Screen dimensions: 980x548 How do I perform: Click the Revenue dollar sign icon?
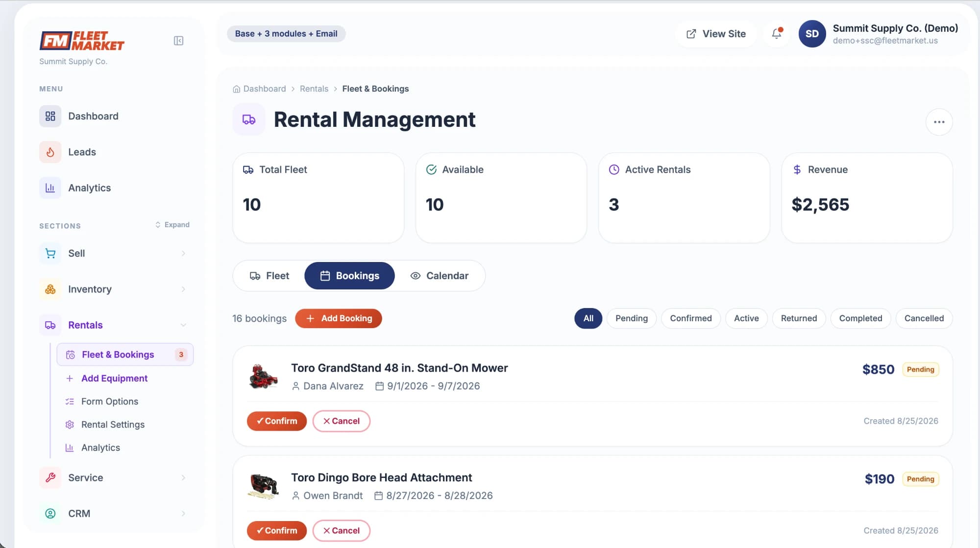pyautogui.click(x=797, y=169)
